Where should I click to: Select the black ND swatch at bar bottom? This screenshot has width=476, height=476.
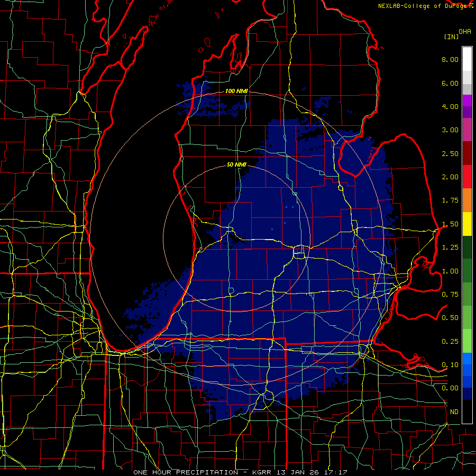click(x=467, y=411)
